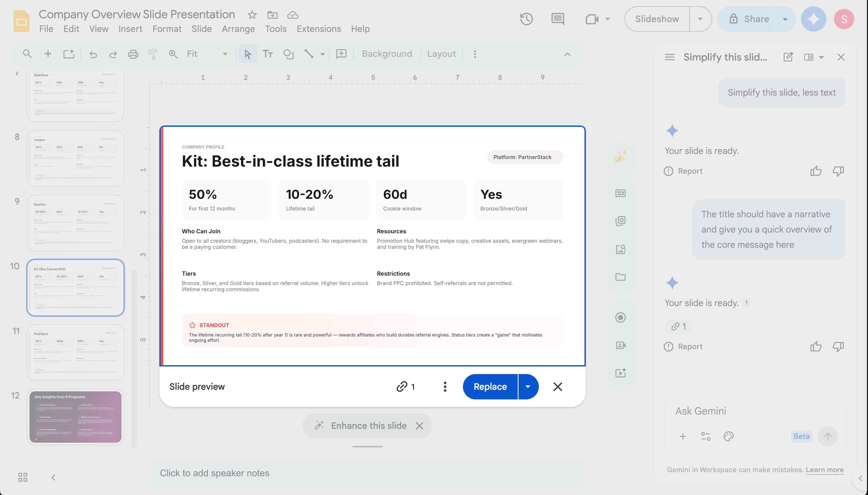Open the Arrange menu

coord(238,29)
